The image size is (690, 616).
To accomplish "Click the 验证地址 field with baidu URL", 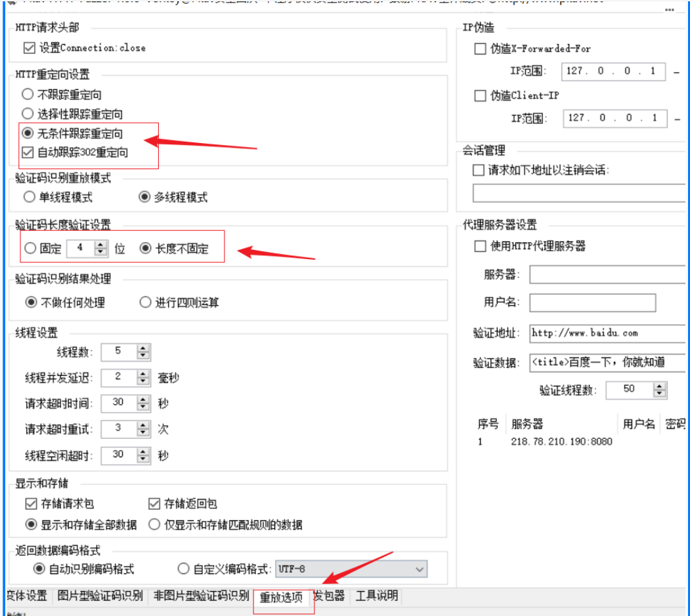I will [607, 333].
